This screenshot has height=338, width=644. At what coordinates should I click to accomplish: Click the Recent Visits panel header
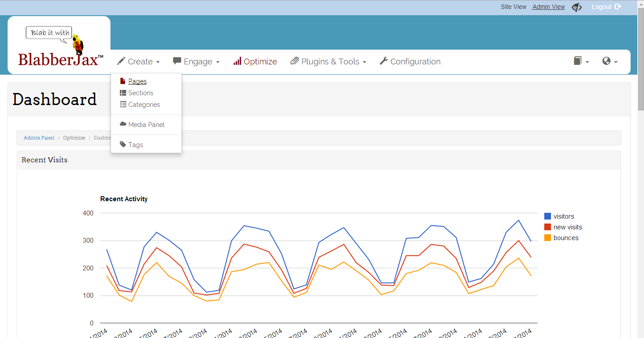pos(318,160)
